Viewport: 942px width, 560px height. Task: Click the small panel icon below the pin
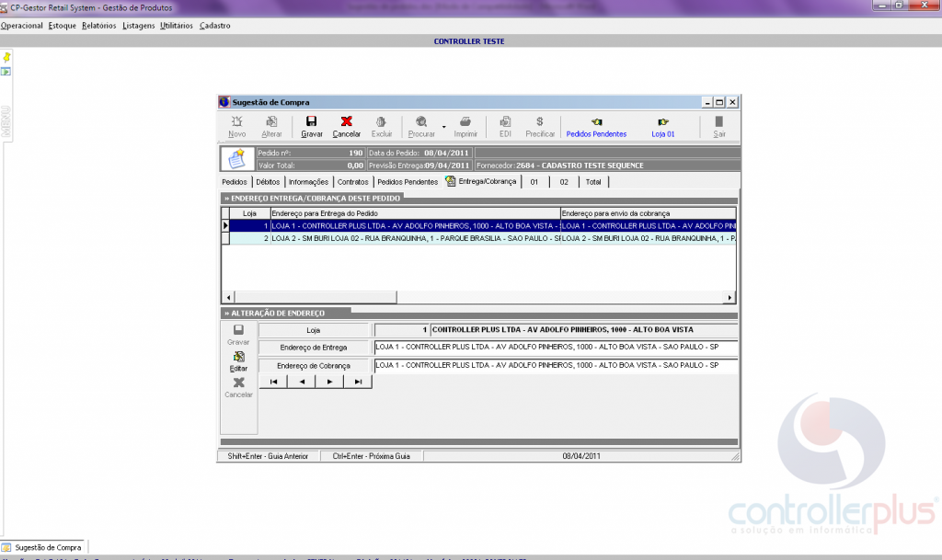coord(6,72)
